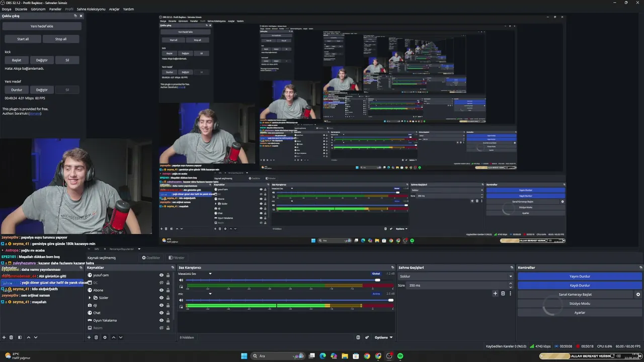Open Spotify from the taskbar

click(x=400, y=356)
